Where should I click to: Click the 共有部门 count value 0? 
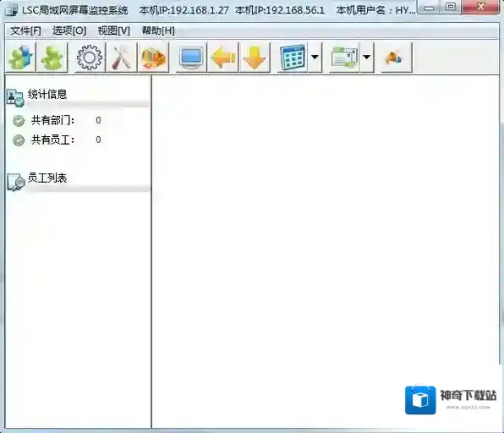(98, 120)
